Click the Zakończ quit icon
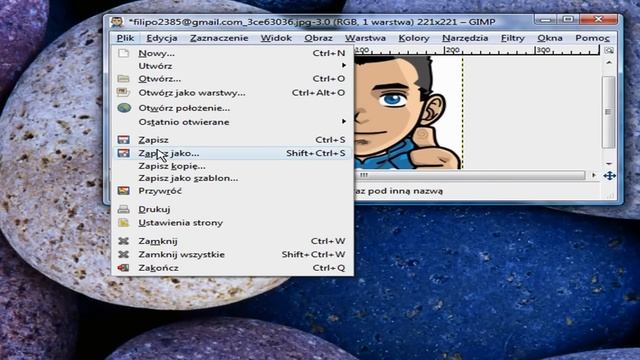Image resolution: width=640 pixels, height=360 pixels. pos(123,268)
